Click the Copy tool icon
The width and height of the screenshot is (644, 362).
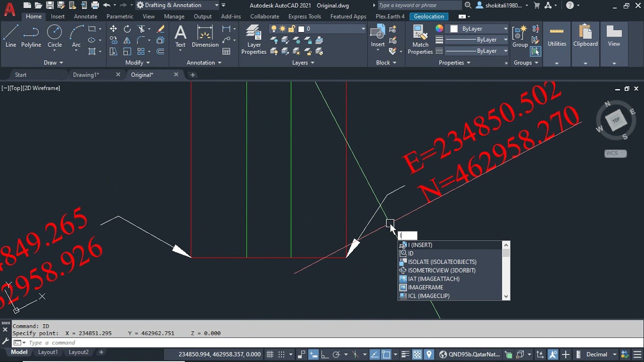point(113,40)
